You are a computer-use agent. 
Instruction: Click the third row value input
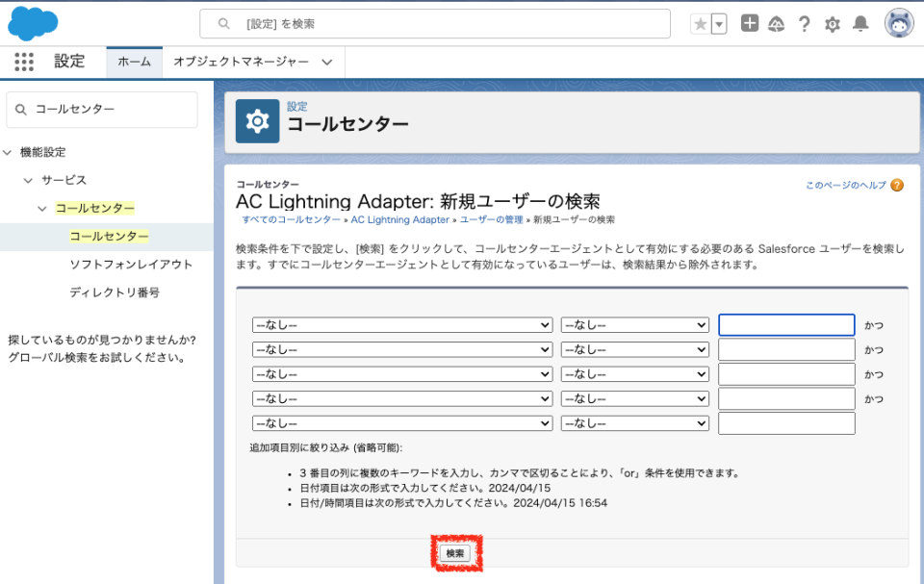click(786, 375)
